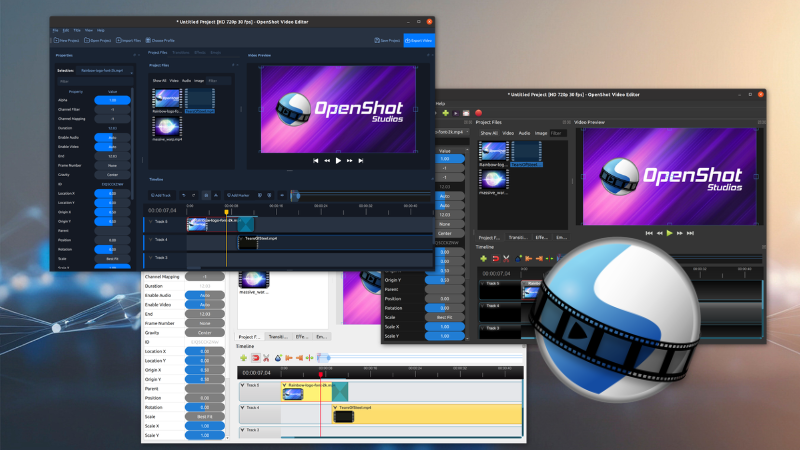
Task: Click green plus import icon in gray window top toolbar
Action: point(445,113)
